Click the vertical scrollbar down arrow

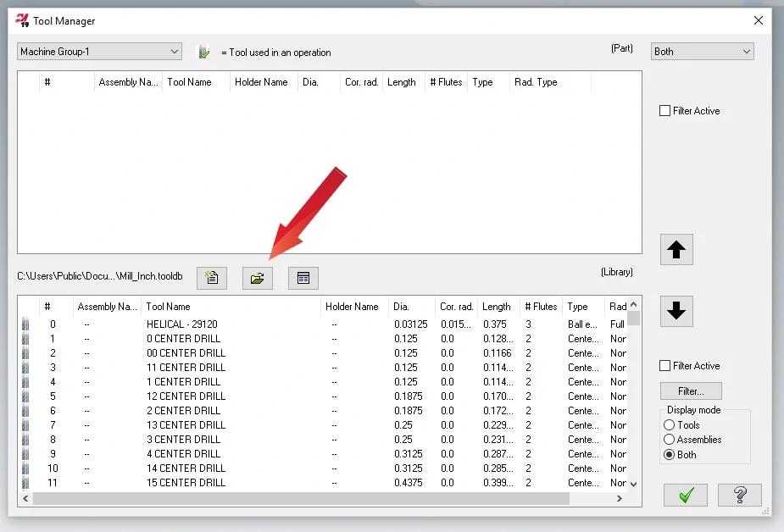(634, 484)
